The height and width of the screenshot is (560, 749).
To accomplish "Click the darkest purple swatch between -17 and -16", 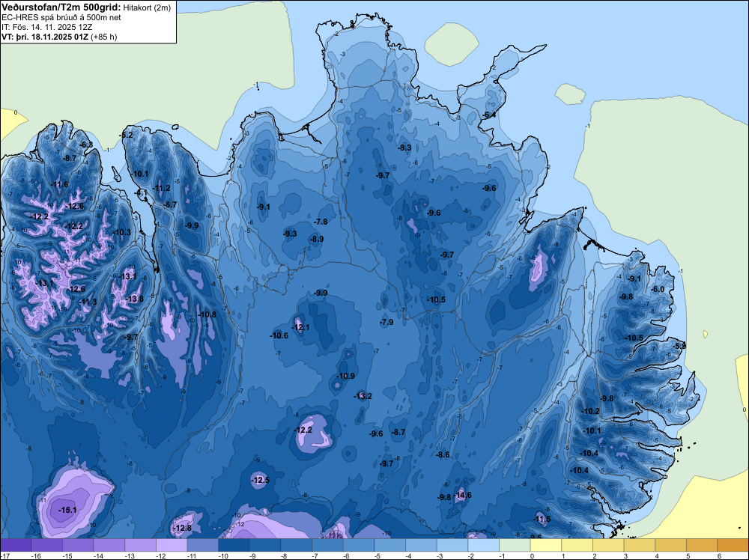I will click(x=16, y=545).
